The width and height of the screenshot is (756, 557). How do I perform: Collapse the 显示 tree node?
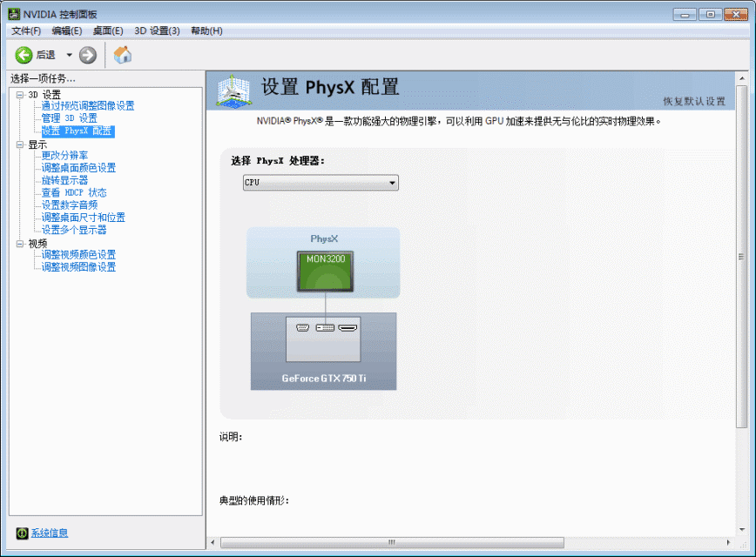tap(20, 144)
